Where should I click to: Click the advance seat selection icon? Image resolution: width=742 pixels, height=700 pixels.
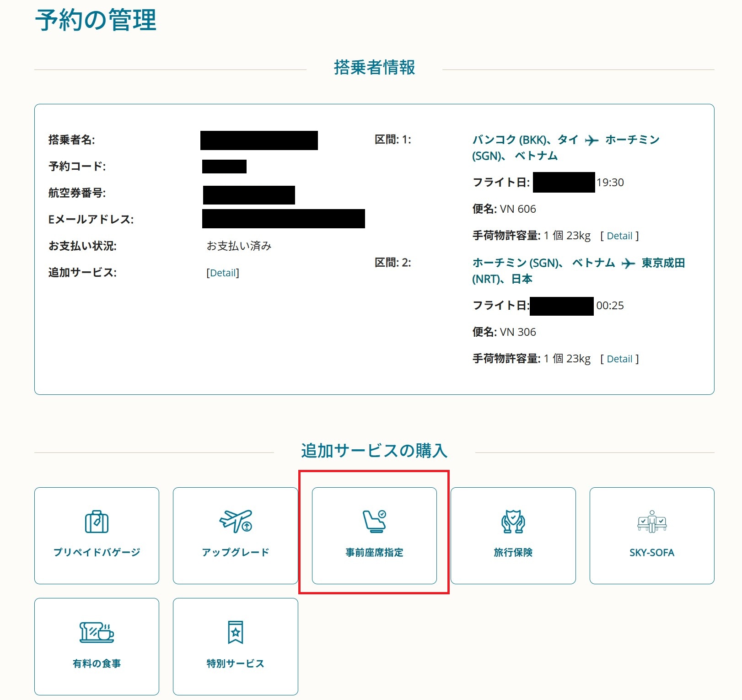pyautogui.click(x=375, y=522)
